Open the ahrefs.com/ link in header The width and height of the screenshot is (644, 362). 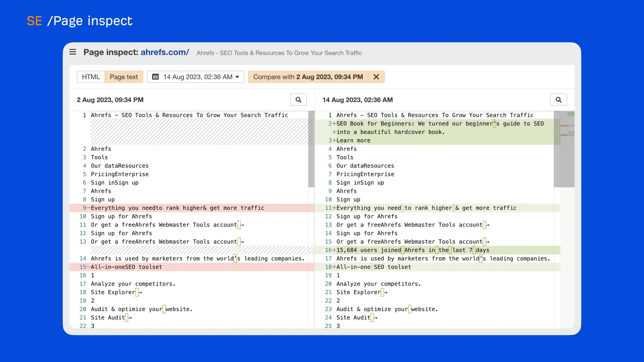[164, 52]
